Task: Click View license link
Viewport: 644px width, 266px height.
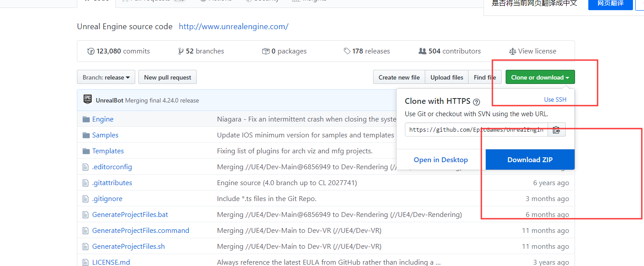Action: tap(533, 51)
